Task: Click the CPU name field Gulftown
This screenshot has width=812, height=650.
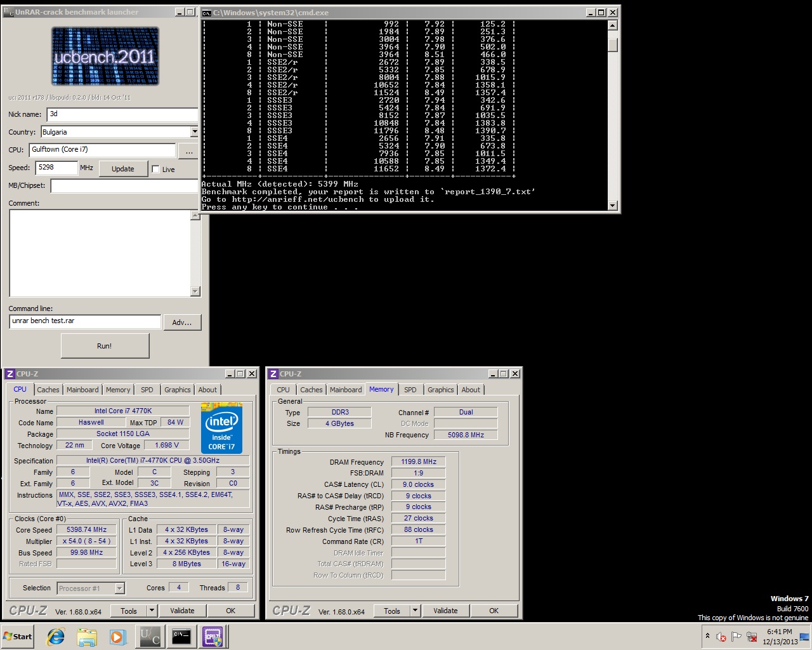Action: pos(102,150)
